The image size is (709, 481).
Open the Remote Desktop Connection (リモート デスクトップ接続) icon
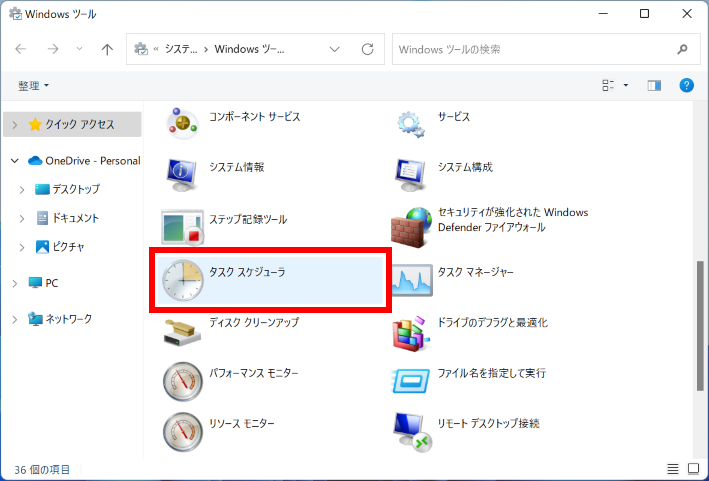(x=411, y=432)
